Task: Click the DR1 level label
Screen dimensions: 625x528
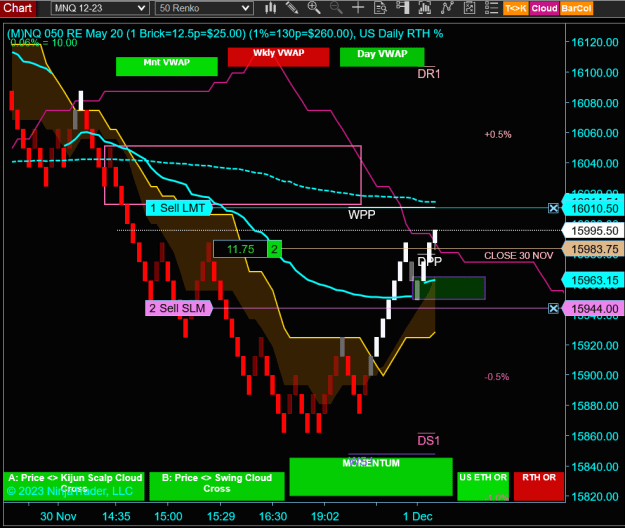Action: point(429,74)
